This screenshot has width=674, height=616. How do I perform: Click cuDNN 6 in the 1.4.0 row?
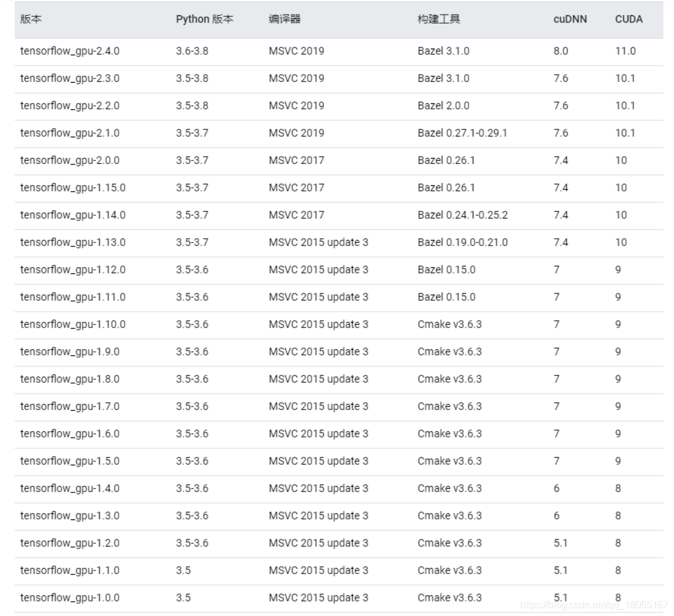pyautogui.click(x=557, y=489)
